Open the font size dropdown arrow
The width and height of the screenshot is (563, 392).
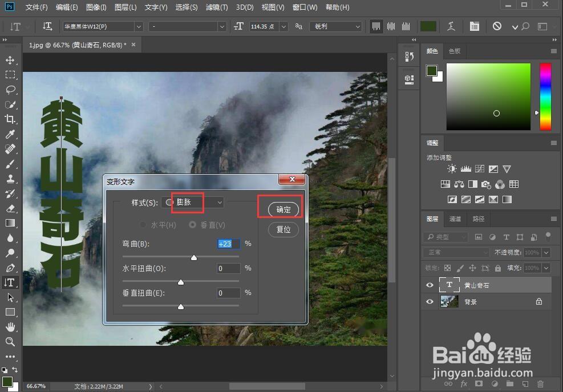[x=283, y=27]
